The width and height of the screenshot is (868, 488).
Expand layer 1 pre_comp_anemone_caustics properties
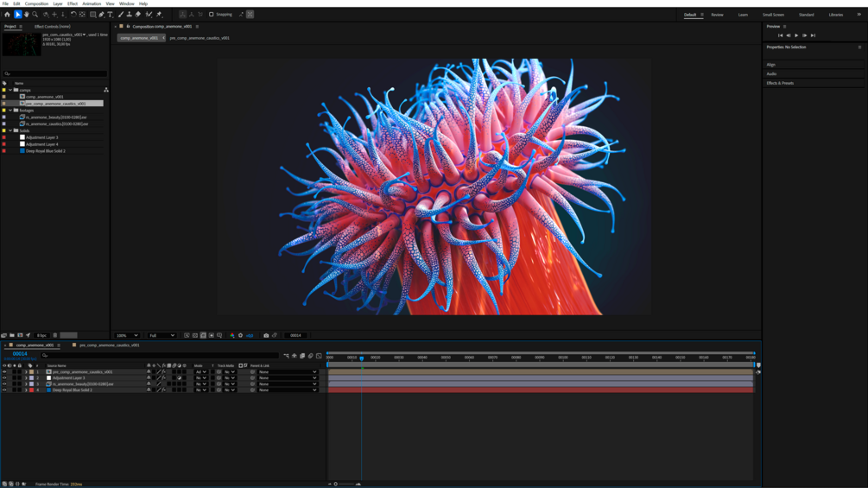(26, 371)
